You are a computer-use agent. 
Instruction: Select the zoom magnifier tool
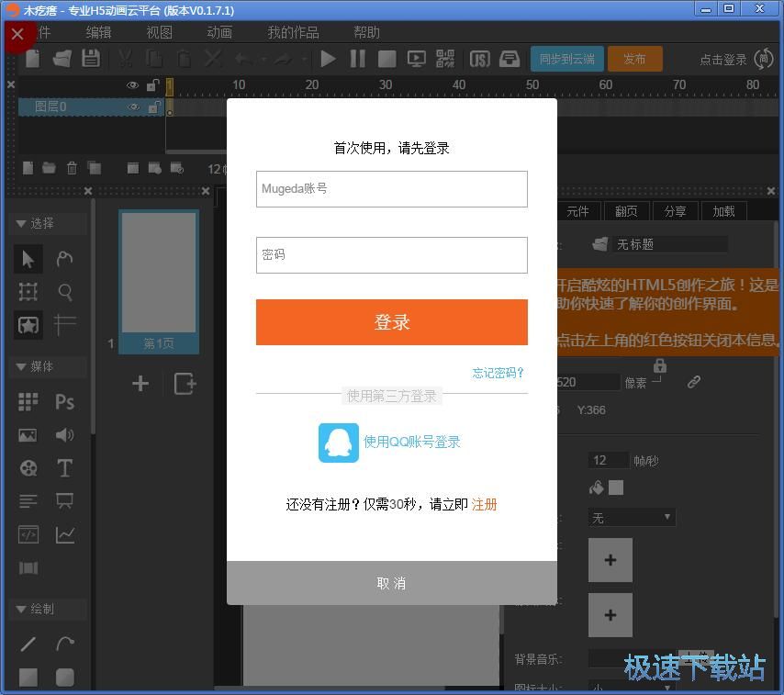[x=64, y=292]
